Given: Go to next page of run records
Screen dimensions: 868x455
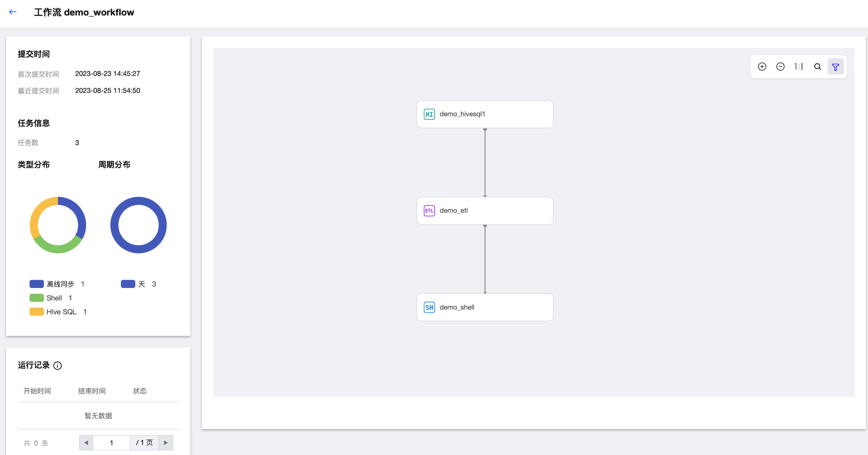Looking at the screenshot, I should click(x=166, y=443).
